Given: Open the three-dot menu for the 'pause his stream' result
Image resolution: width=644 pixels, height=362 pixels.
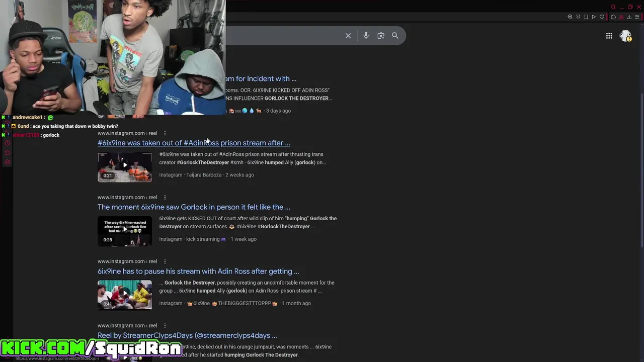Looking at the screenshot, I should (165, 261).
